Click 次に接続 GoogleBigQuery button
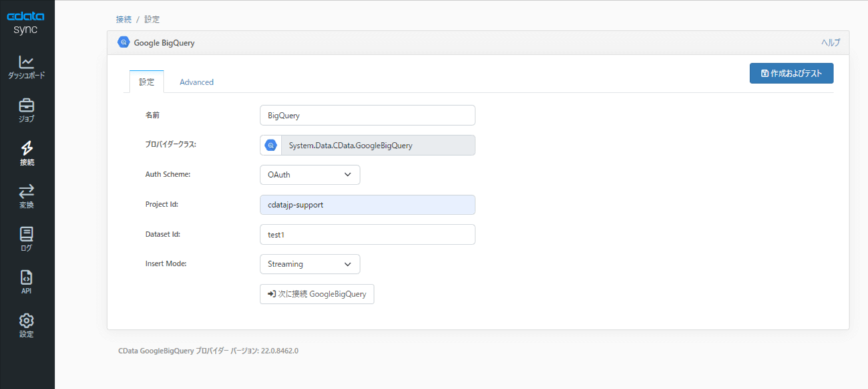 317,294
